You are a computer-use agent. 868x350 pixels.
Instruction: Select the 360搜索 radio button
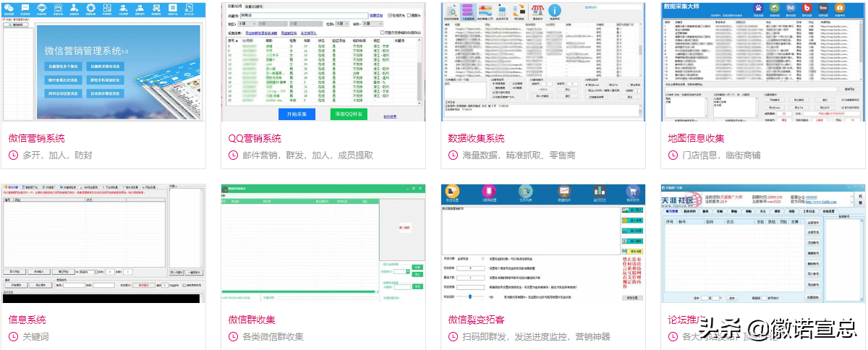[511, 87]
